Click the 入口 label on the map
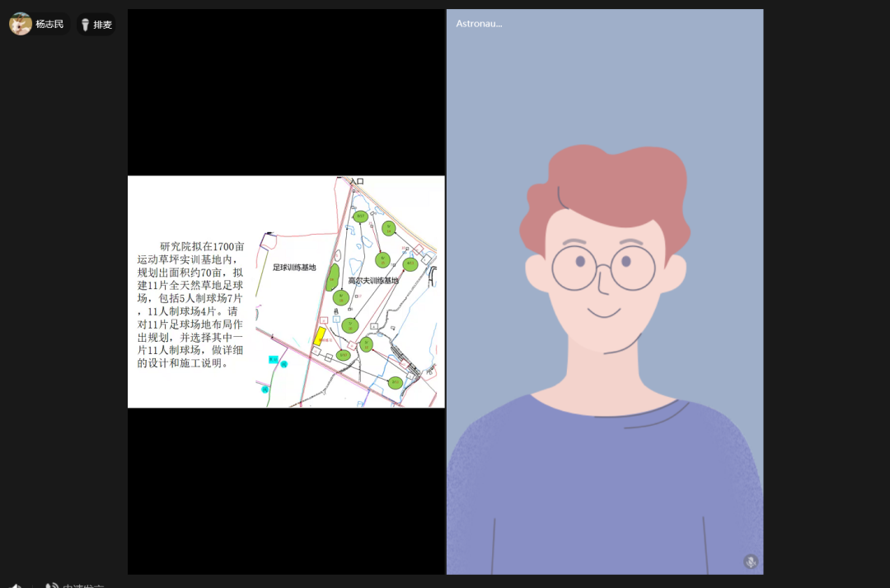This screenshot has height=588, width=890. coord(357,181)
